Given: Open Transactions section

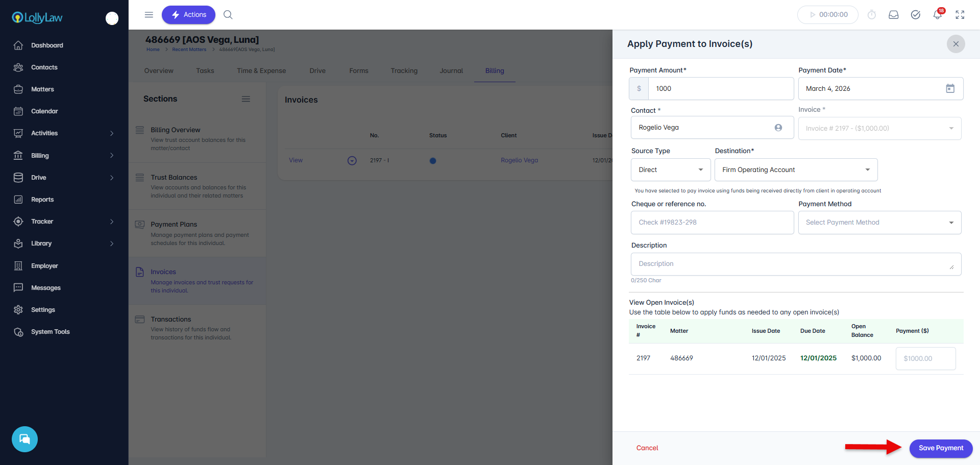Looking at the screenshot, I should click(x=198, y=328).
